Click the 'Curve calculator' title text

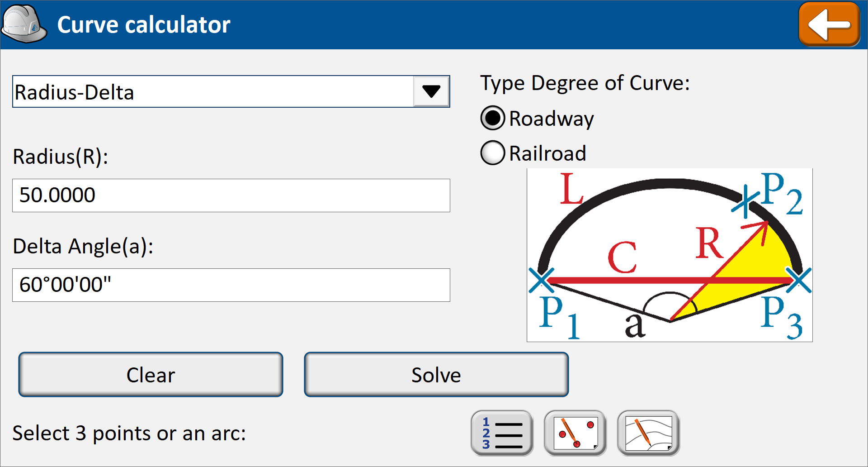pyautogui.click(x=144, y=24)
